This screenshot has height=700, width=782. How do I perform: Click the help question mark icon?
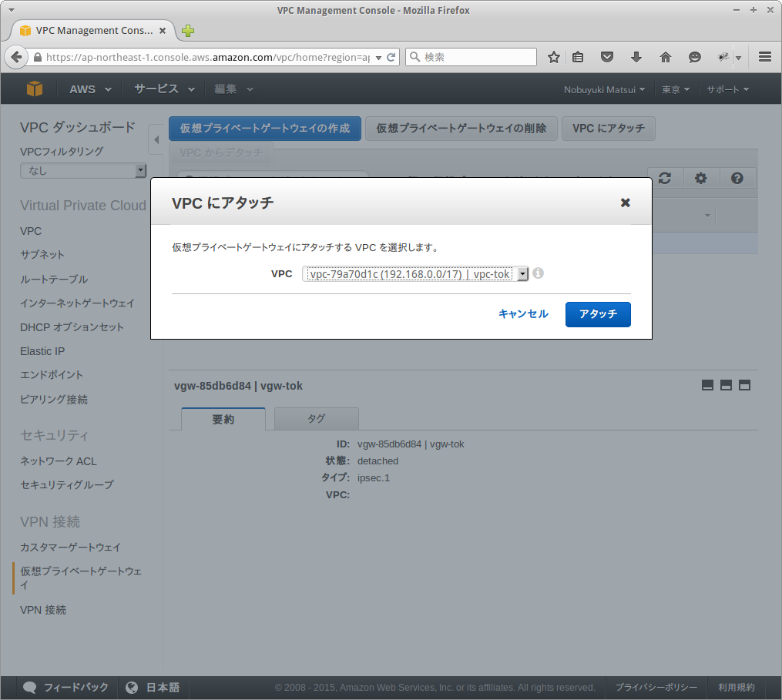pyautogui.click(x=737, y=178)
